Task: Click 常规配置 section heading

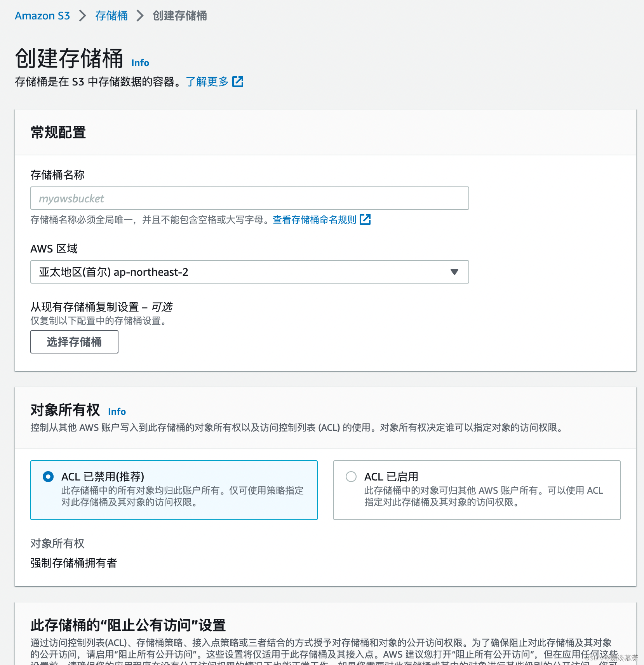Action: click(x=58, y=132)
